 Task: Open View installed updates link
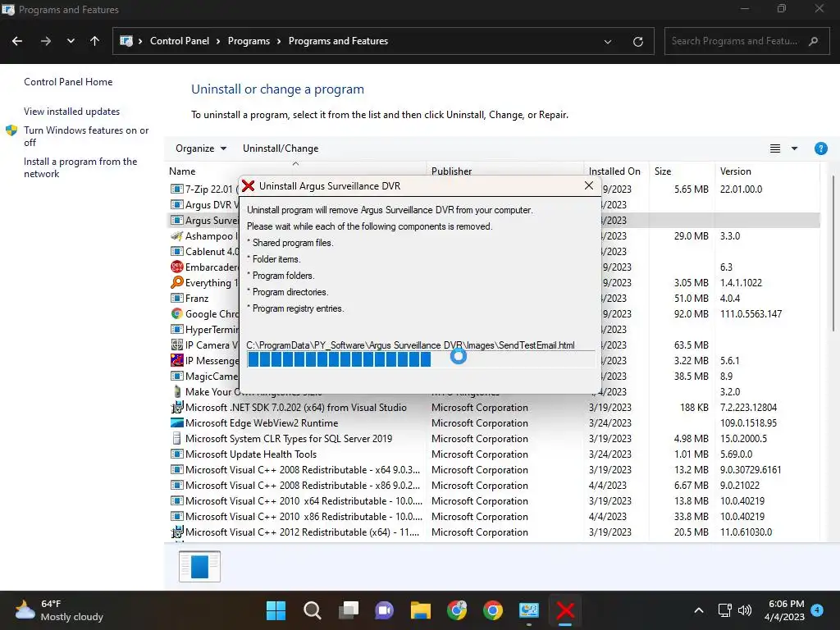coord(72,112)
